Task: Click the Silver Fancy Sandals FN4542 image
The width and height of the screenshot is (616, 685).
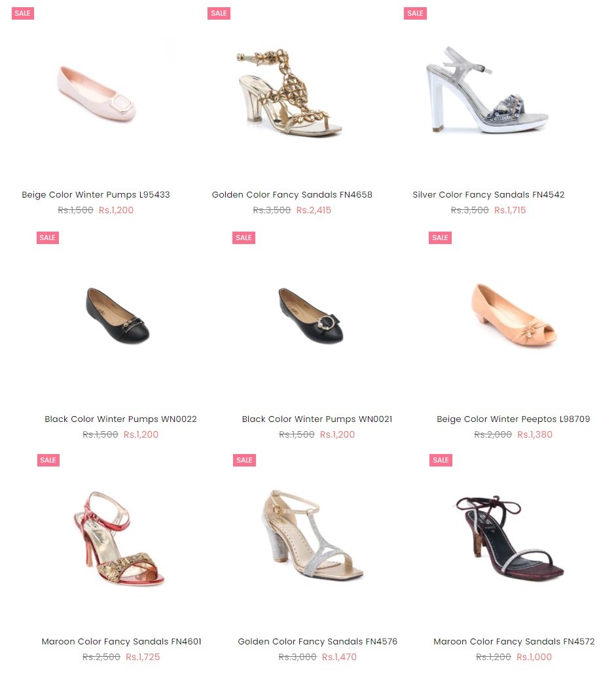Action: 487,90
